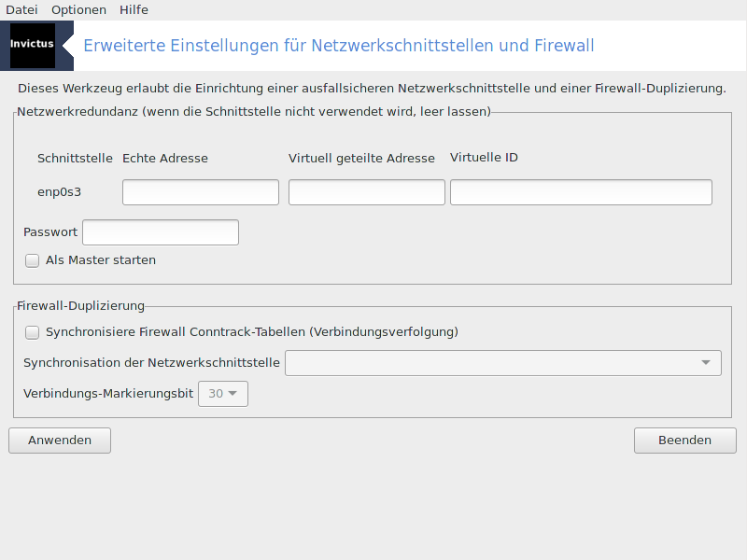Focus the Echte Adresse input field
Screen dimensions: 747x560
tap(201, 193)
